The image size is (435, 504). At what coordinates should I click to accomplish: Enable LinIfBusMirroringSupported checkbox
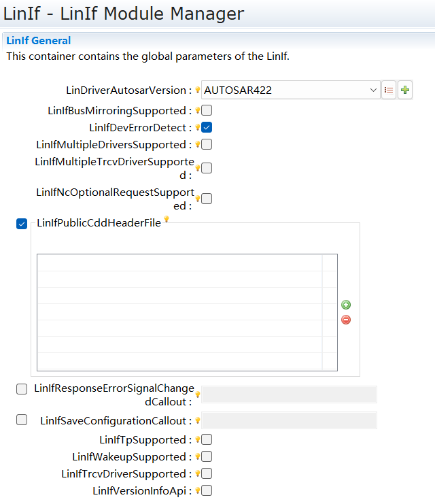(207, 110)
